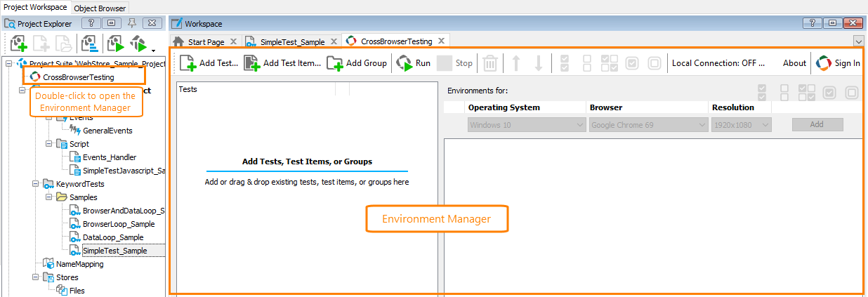Select DataLoop_Sample in the tree

pyautogui.click(x=113, y=237)
